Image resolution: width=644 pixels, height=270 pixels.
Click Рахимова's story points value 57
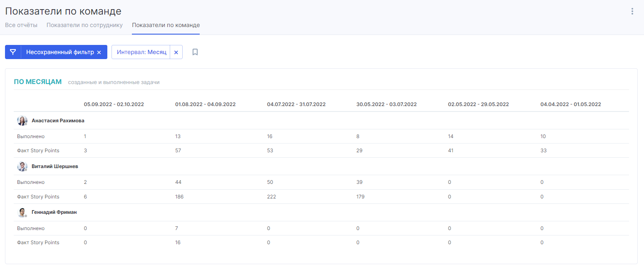178,151
